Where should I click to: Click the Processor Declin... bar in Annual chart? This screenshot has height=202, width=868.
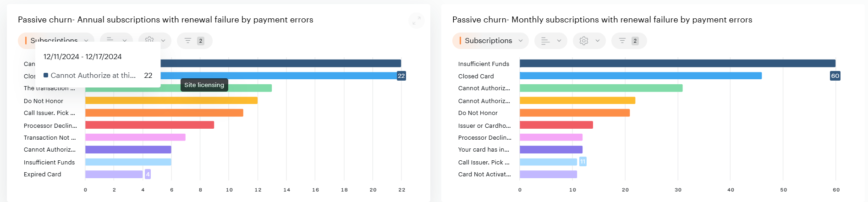[149, 125]
